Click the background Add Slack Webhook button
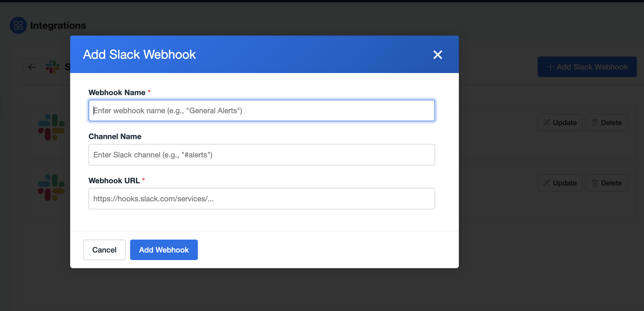The image size is (644, 311). (587, 67)
